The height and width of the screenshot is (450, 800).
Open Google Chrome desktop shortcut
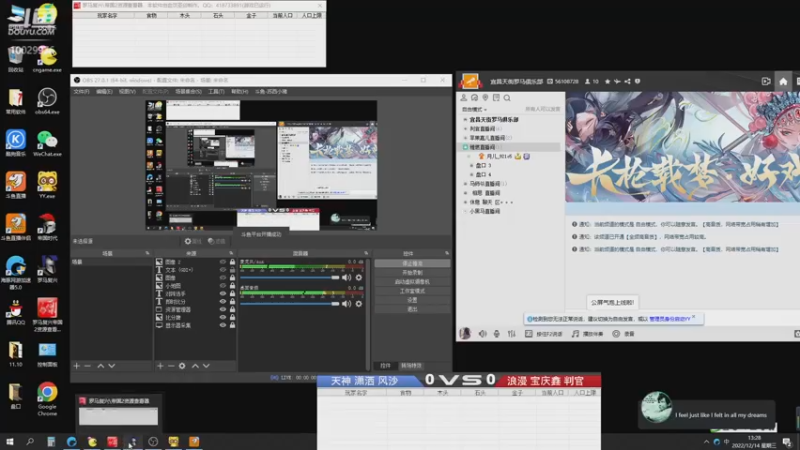47,399
